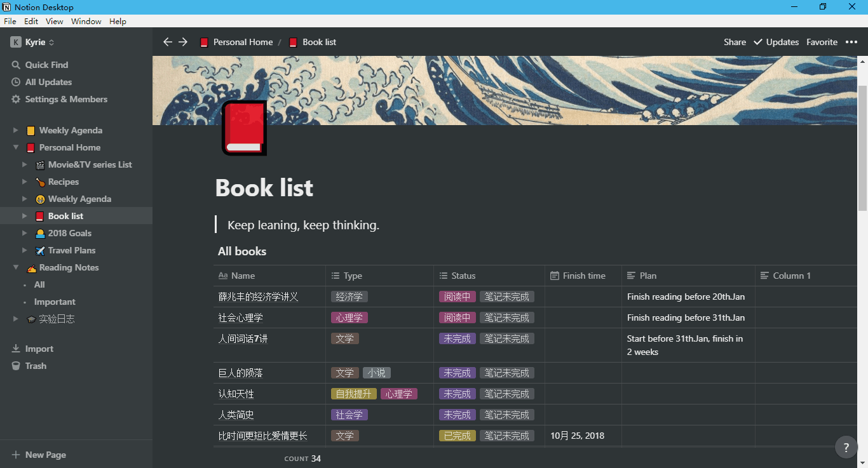Open the Edit menu

point(31,21)
